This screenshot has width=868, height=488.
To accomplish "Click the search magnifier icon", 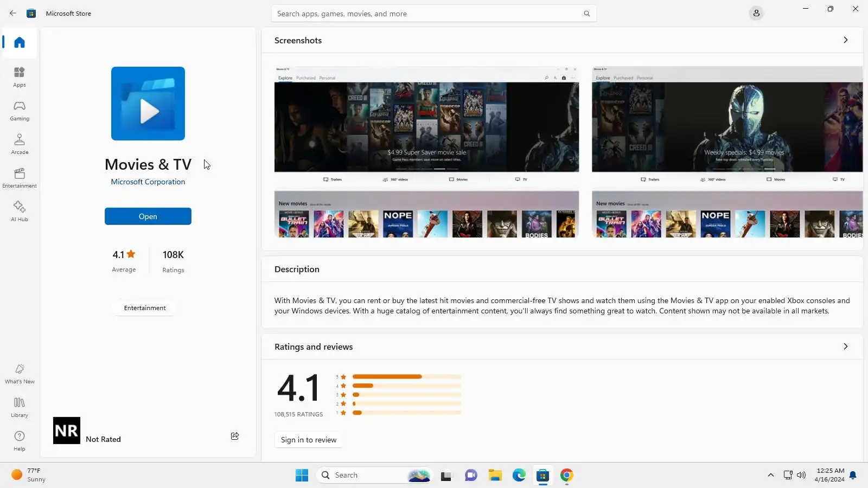I will tap(586, 14).
